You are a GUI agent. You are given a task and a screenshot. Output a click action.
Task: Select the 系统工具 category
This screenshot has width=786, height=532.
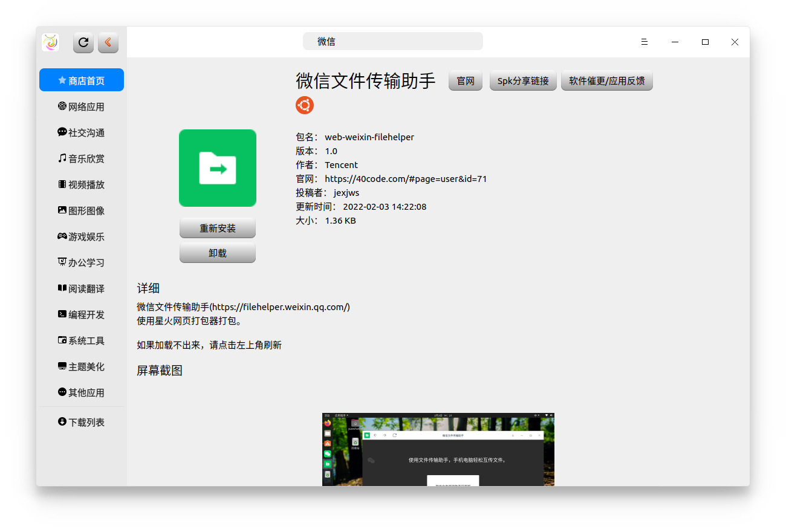coord(82,340)
